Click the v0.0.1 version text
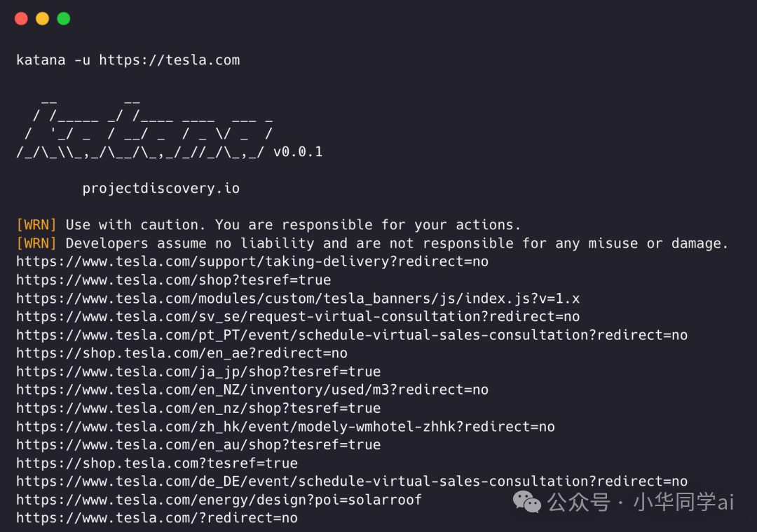The image size is (757, 532). click(298, 152)
